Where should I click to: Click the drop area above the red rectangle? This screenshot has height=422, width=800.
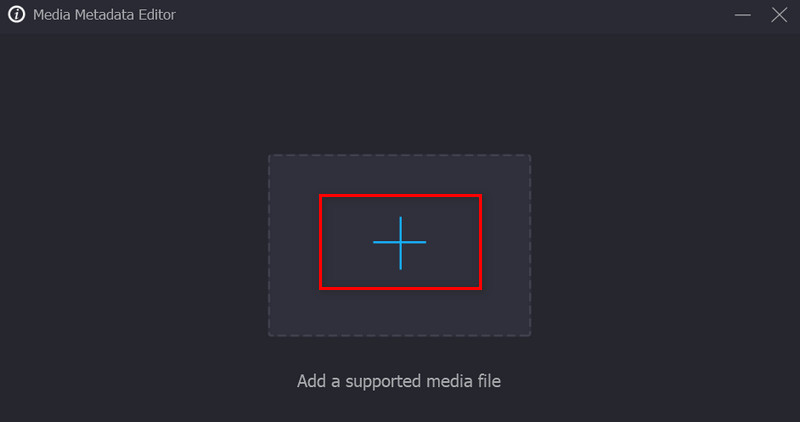pyautogui.click(x=399, y=174)
